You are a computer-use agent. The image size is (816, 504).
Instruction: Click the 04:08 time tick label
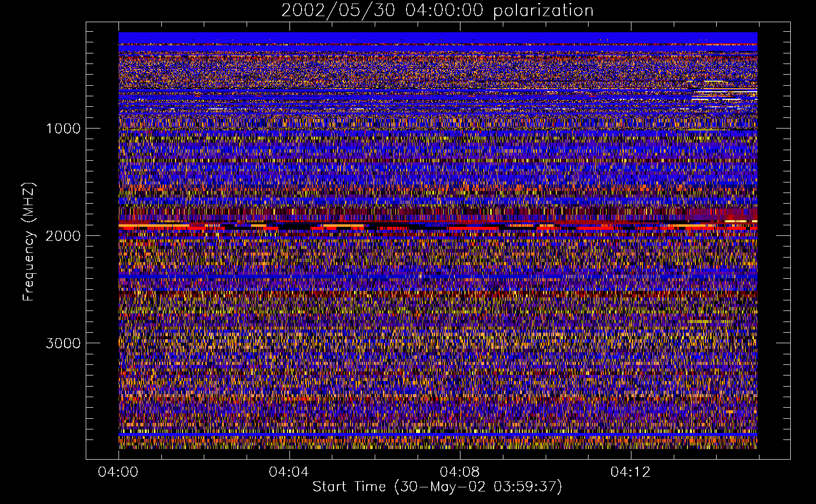click(x=459, y=472)
